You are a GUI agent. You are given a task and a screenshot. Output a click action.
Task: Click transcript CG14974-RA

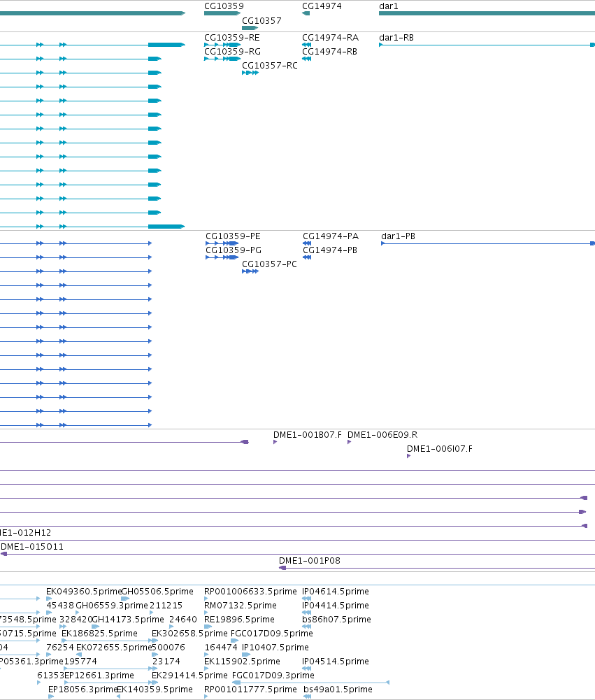(x=330, y=38)
